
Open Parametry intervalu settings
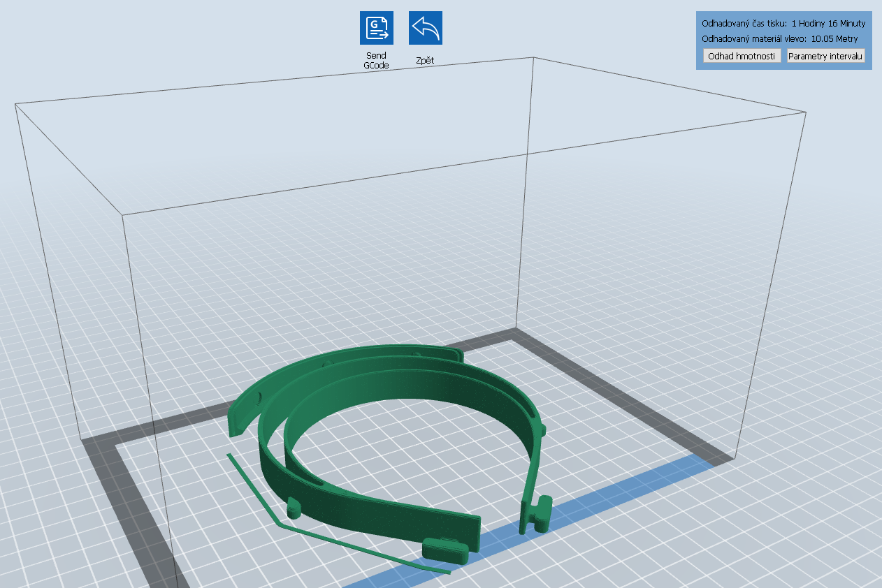(825, 56)
